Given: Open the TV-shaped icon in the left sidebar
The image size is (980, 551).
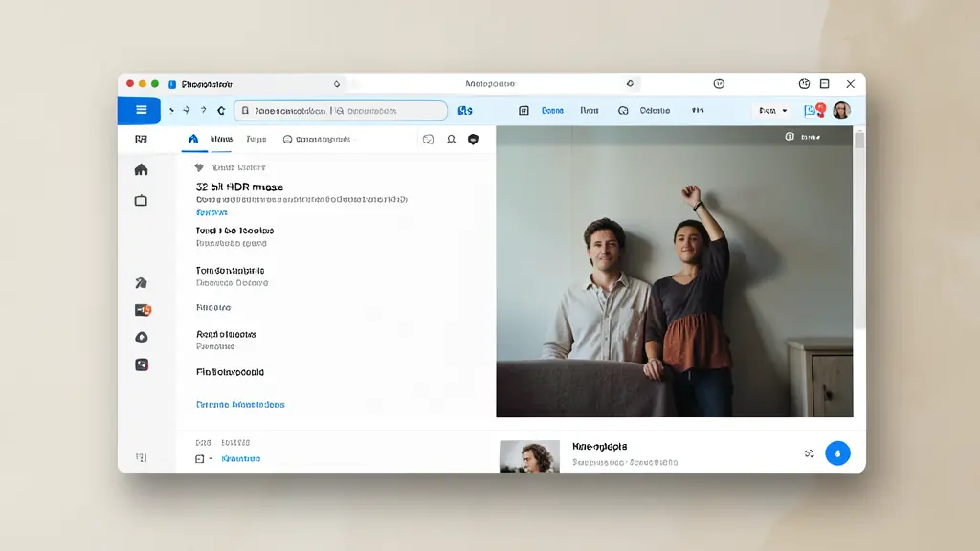Looking at the screenshot, I should [x=142, y=200].
